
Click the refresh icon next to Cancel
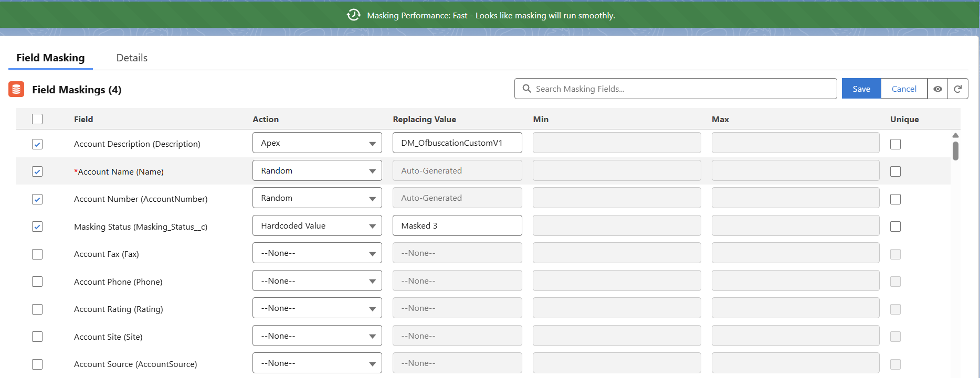click(958, 89)
